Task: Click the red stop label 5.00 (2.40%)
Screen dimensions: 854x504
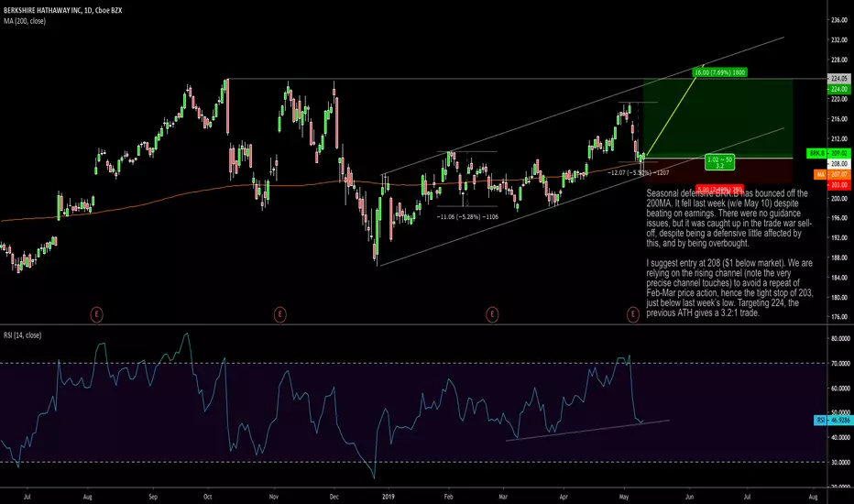Action: [718, 189]
